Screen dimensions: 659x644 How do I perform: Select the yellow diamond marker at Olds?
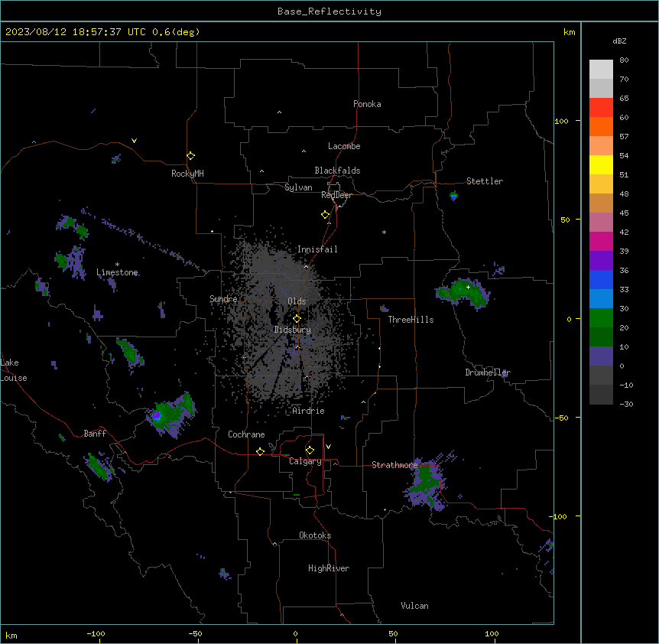[x=297, y=319]
